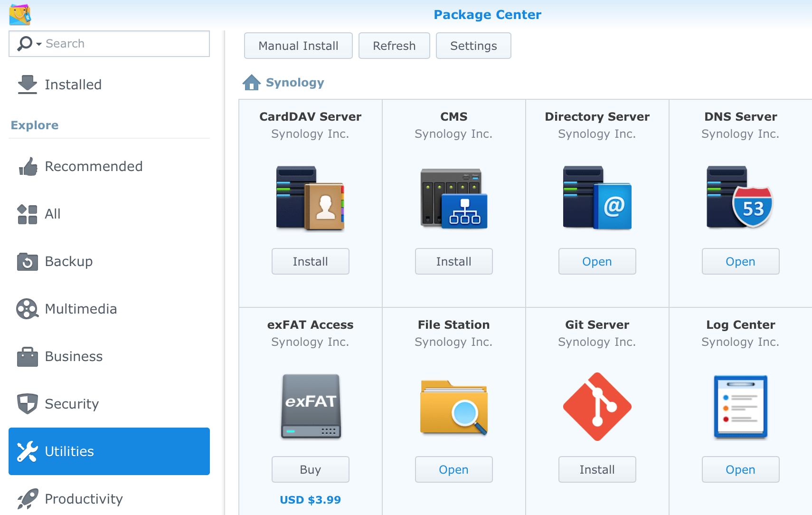812x515 pixels.
Task: Click the Business briefcase icon
Action: pos(28,357)
